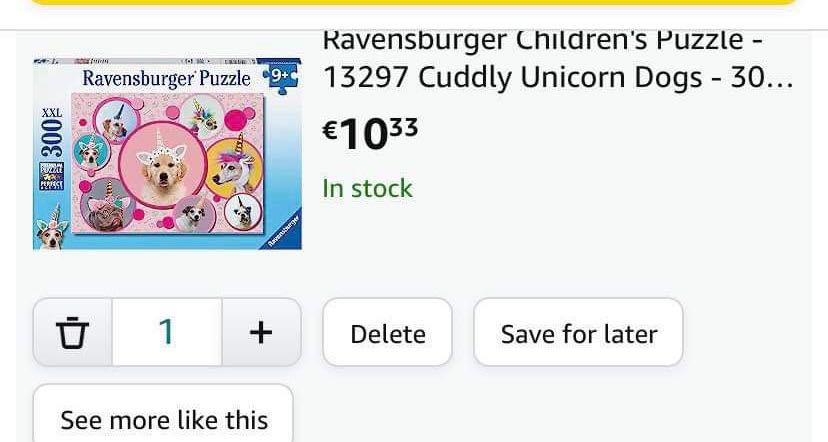828x442 pixels.
Task: Save the Ravensburger puzzle for later
Action: coord(578,333)
